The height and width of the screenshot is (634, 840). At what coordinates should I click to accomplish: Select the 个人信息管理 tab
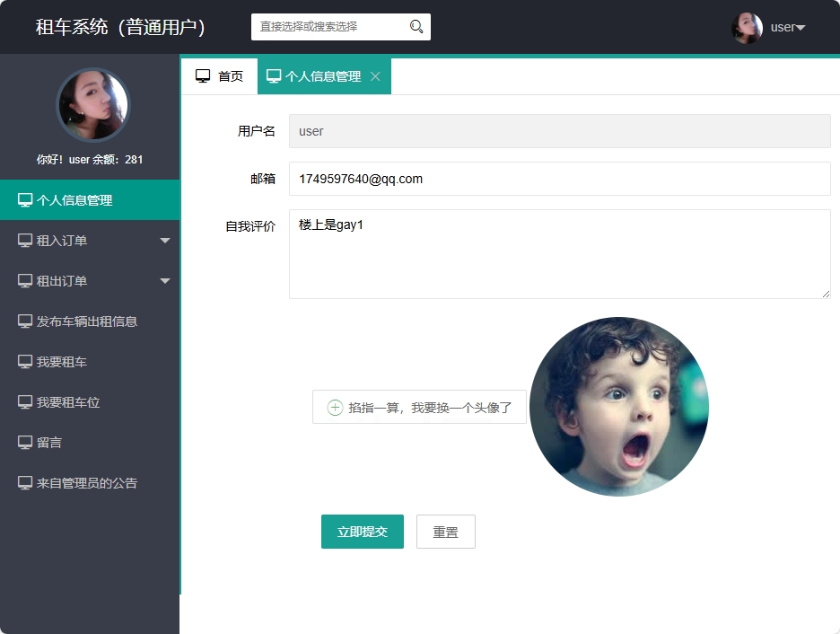coord(317,75)
